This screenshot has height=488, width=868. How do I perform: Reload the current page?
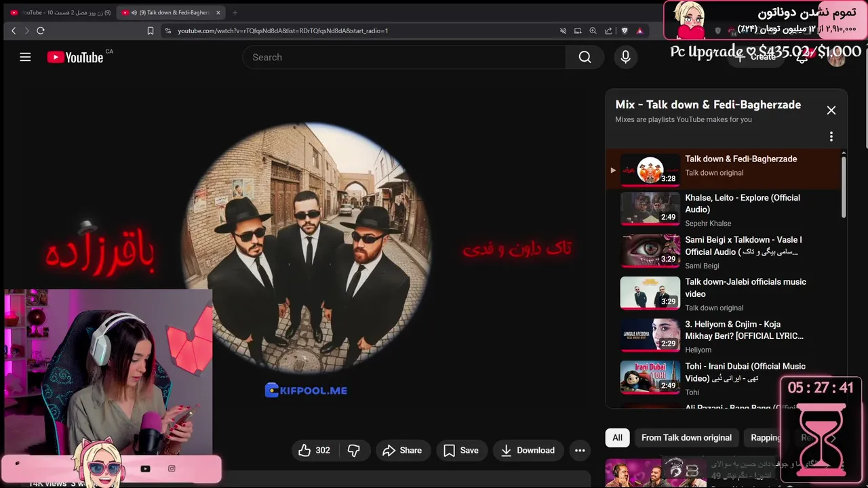41,30
